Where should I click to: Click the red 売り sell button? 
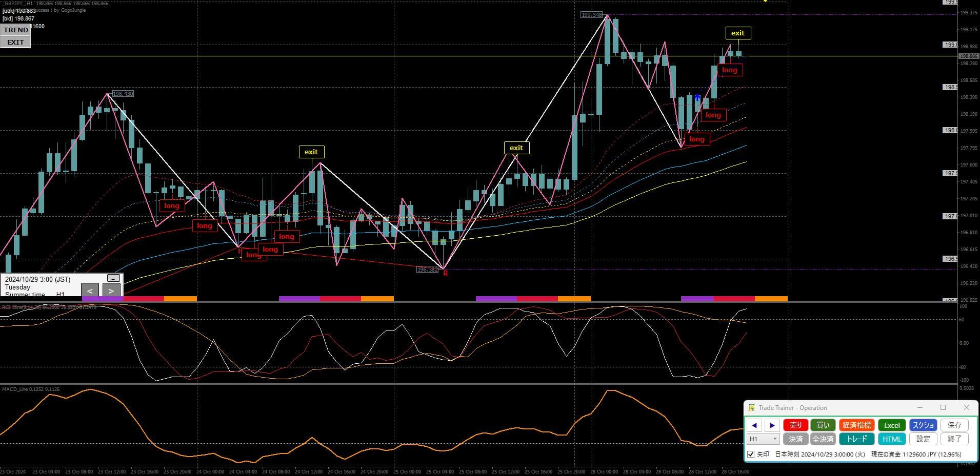[795, 425]
